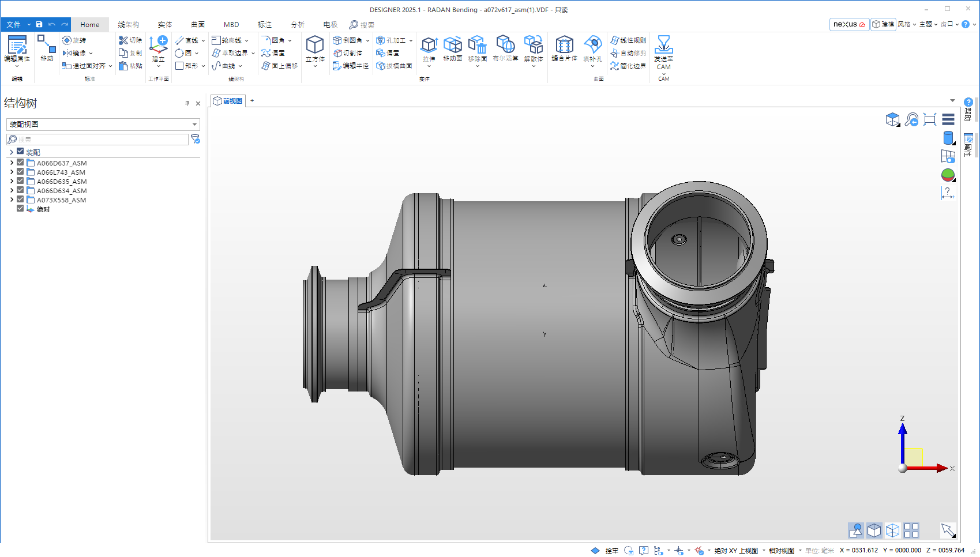
Task: Uncheck the A066D637_ASM checkbox
Action: (20, 163)
